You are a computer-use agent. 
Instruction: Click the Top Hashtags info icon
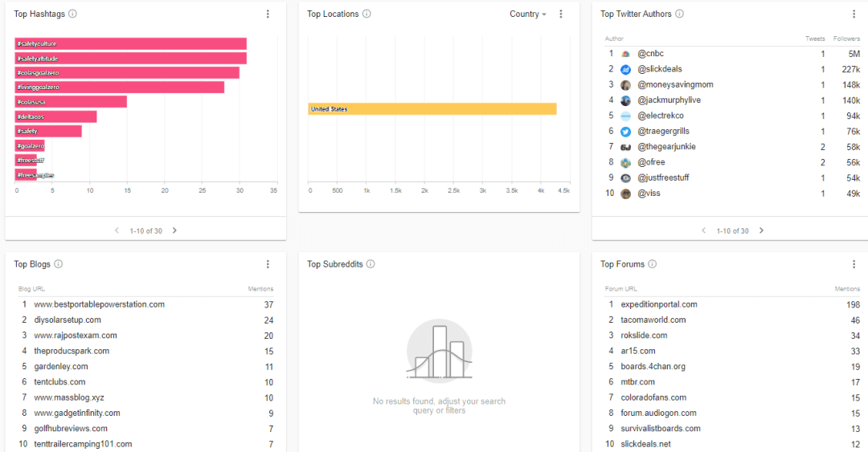[x=72, y=14]
